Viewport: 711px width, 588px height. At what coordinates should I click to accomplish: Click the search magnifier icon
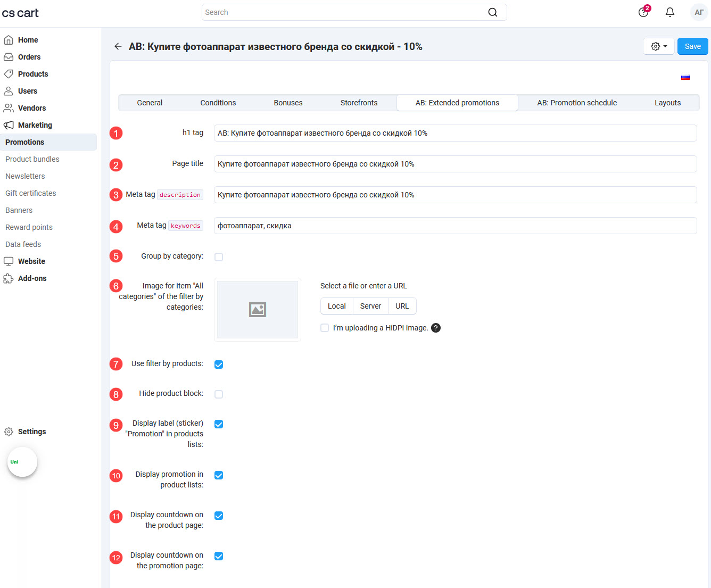click(x=493, y=12)
